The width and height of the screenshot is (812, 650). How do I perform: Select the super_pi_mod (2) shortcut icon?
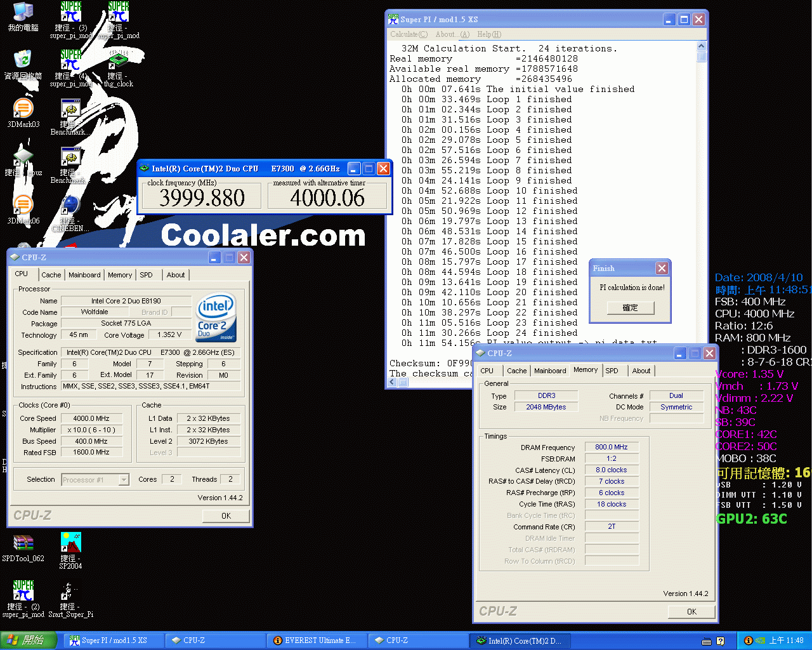23,590
